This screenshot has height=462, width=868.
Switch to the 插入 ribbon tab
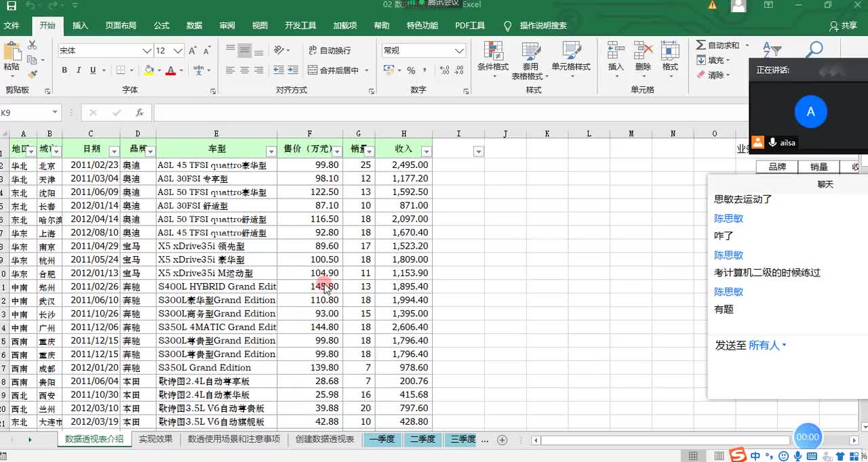[x=80, y=26]
